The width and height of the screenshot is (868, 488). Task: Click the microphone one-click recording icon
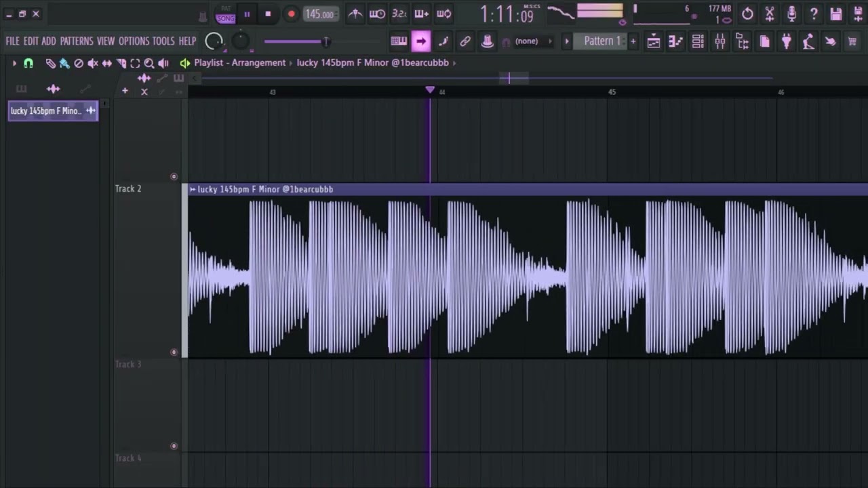pyautogui.click(x=791, y=14)
